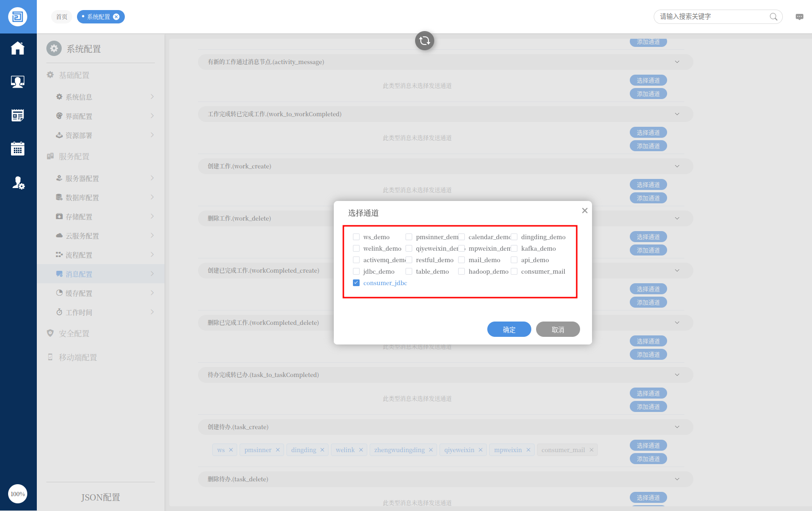812x511 pixels.
Task: Close the 系统配置 tab with x icon
Action: pos(116,17)
